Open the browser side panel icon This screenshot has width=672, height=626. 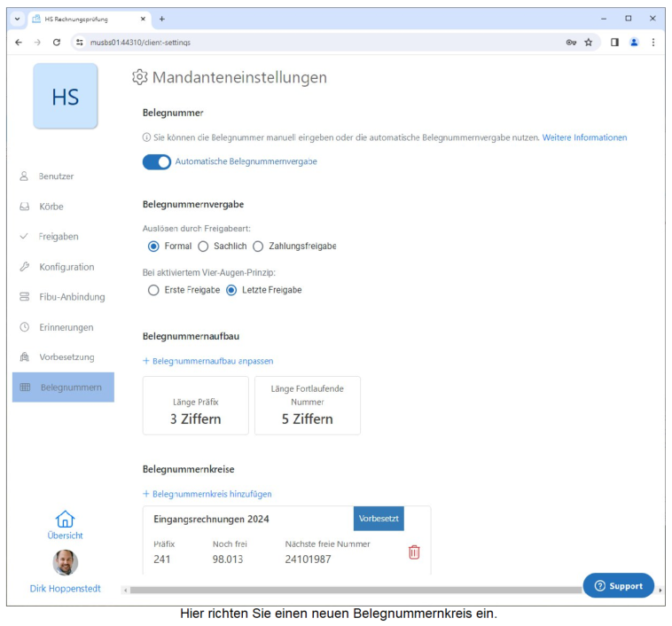click(x=614, y=42)
